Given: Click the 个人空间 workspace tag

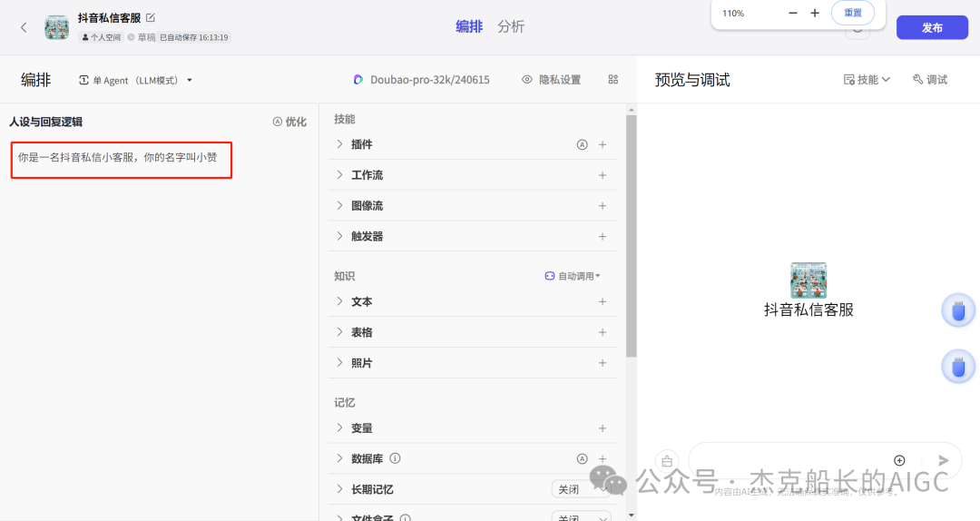Looking at the screenshot, I should pyautogui.click(x=102, y=37).
